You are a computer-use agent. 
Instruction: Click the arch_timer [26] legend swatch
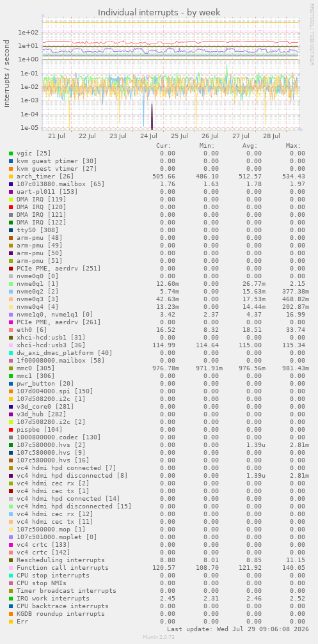(x=11, y=177)
